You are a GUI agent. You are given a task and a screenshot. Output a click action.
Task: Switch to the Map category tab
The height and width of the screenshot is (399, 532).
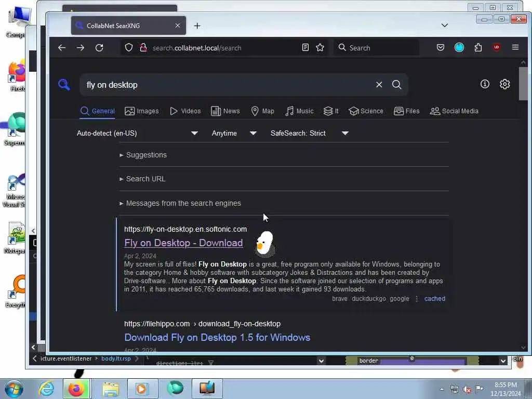[262, 111]
